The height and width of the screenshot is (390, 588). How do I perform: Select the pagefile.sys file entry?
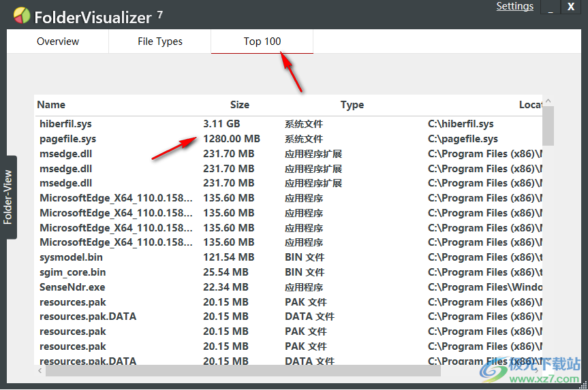coord(67,139)
